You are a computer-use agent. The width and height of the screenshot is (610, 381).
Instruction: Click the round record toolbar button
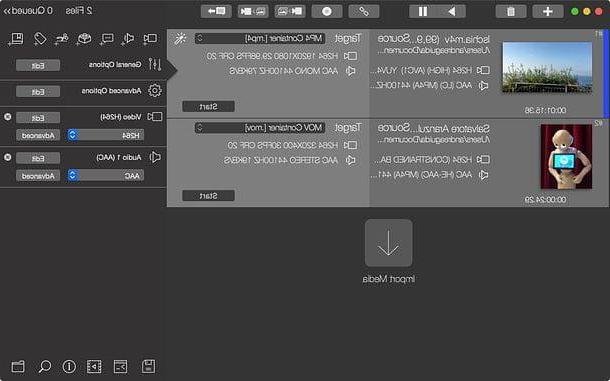click(327, 11)
